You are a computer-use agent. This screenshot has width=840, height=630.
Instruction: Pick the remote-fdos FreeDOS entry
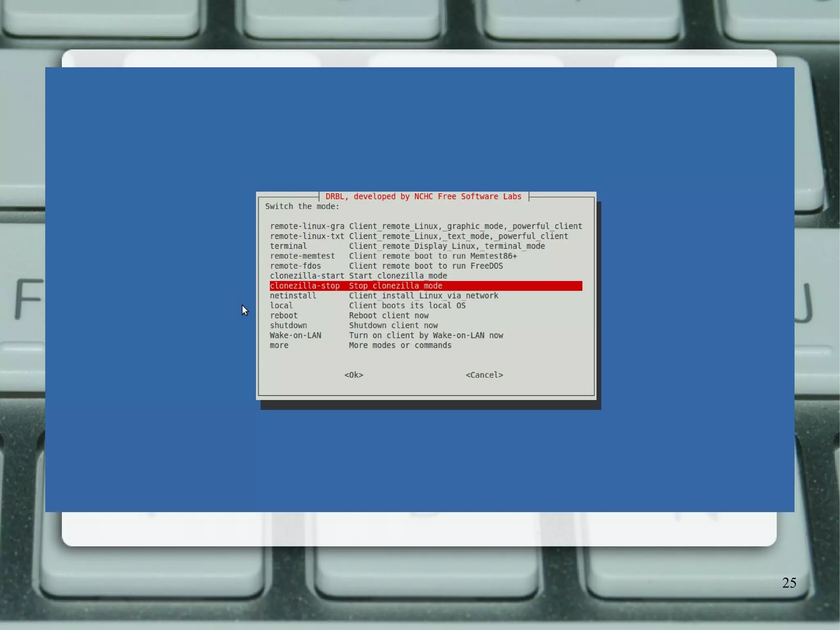pos(295,266)
